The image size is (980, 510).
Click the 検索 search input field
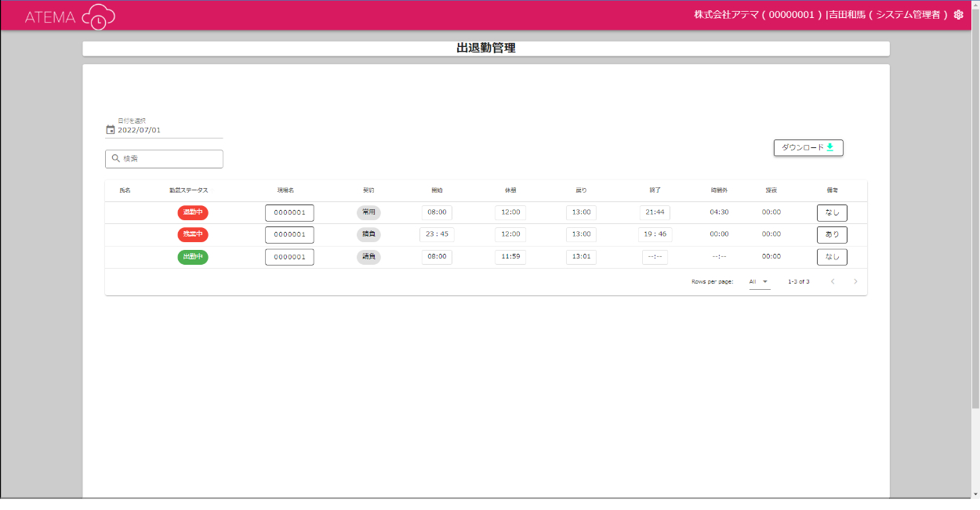coord(169,159)
